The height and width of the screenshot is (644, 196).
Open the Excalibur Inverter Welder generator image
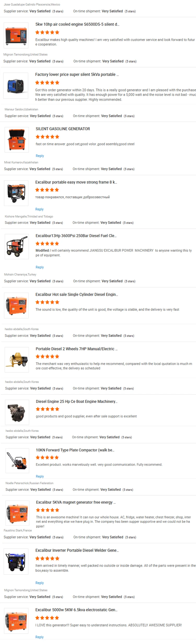pos(16,562)
